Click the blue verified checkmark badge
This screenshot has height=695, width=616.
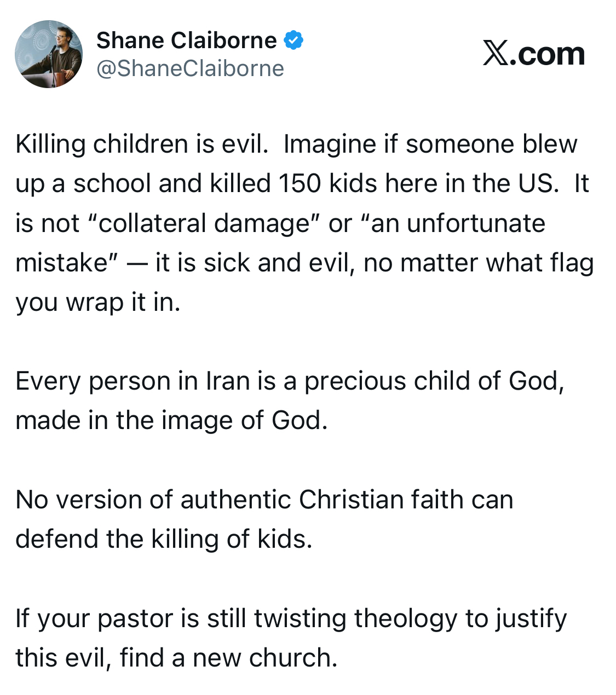(x=294, y=40)
